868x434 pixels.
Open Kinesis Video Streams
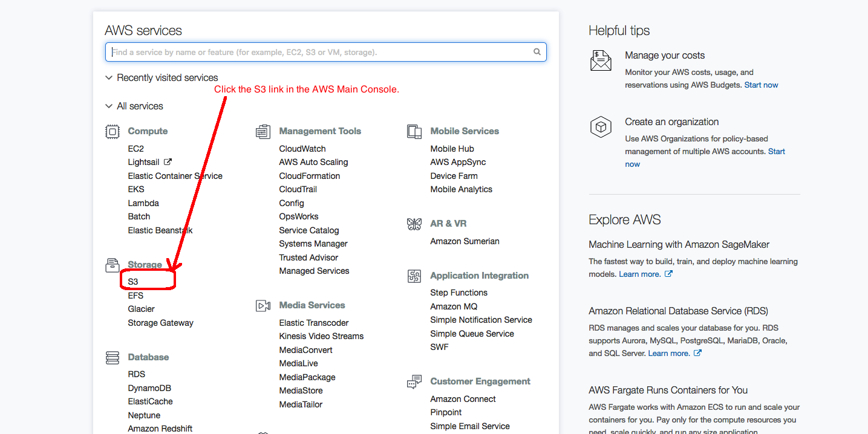click(x=321, y=336)
